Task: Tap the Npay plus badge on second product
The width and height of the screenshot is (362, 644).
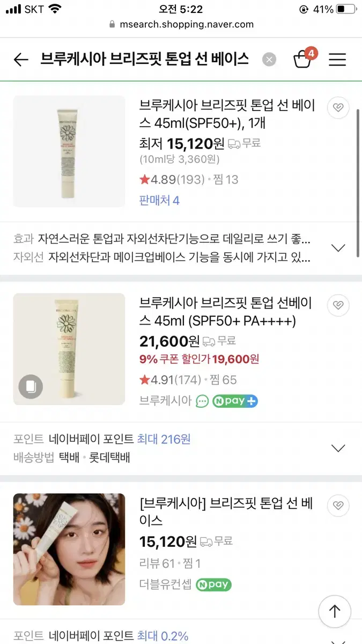Action: tap(235, 401)
